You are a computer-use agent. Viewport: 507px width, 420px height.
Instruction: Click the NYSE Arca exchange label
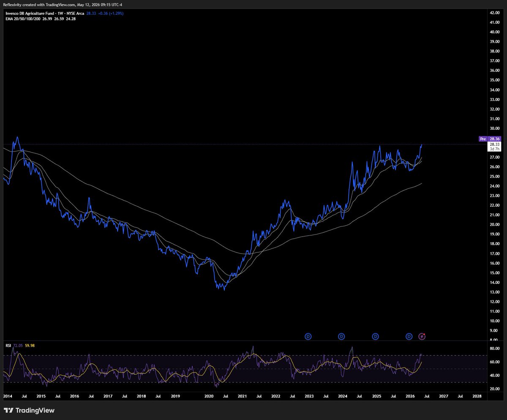74,13
